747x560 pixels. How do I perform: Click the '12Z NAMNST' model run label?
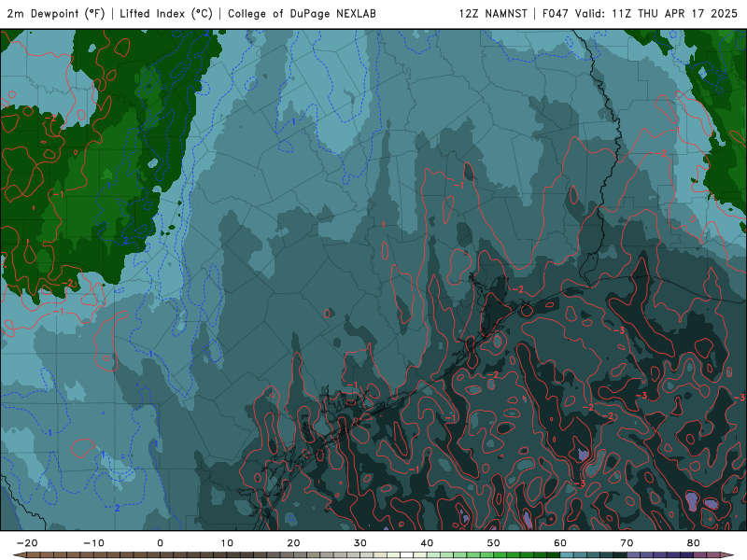click(x=493, y=13)
